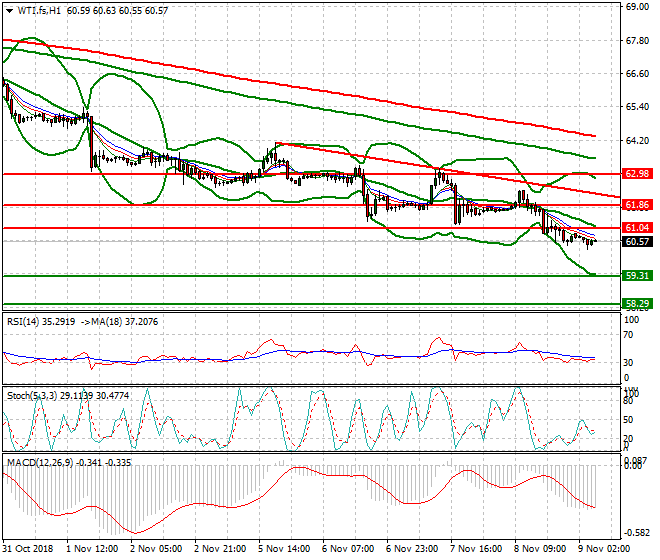This screenshot has width=660, height=560.
Task: Click the 65.40 price scale value
Action: [637, 107]
